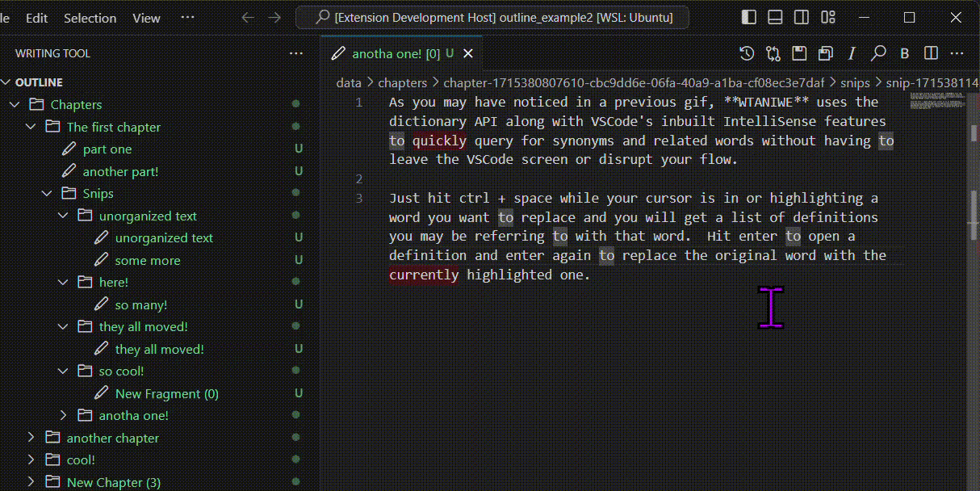
Task: Split the editor right
Action: [x=931, y=53]
